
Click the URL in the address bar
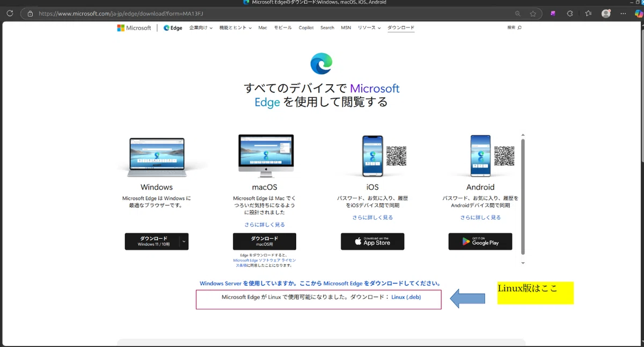(x=120, y=13)
